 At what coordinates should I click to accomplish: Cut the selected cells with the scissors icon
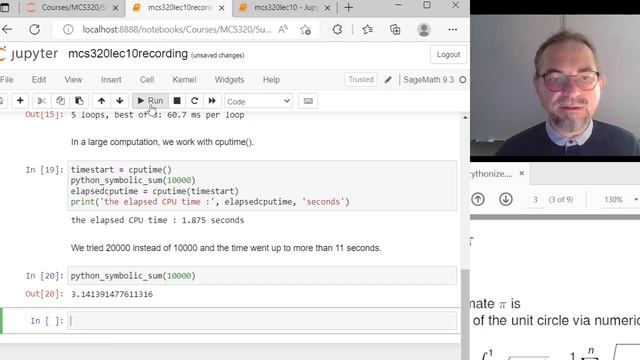pos(41,101)
